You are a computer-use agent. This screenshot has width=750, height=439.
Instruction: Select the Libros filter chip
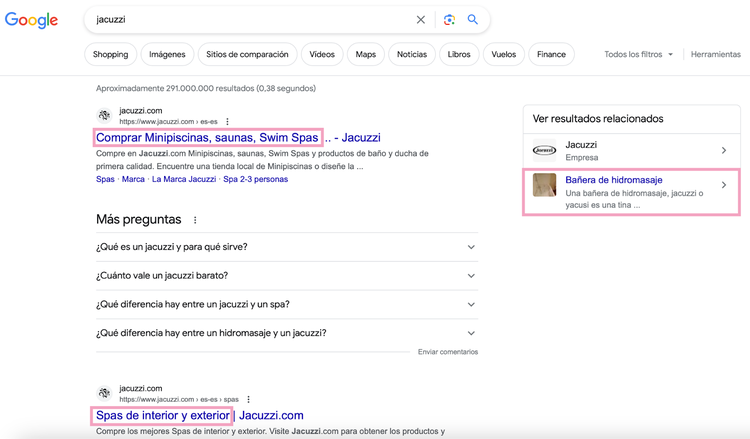pos(459,55)
